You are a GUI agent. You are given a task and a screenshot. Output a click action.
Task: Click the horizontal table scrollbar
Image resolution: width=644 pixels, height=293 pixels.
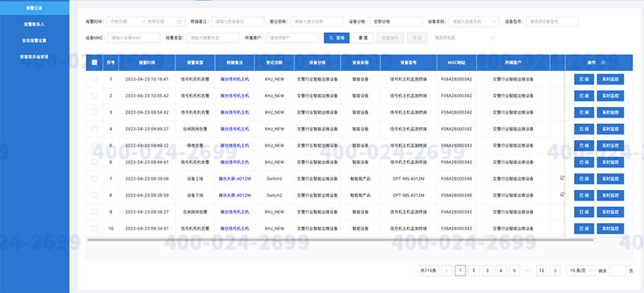pos(340,239)
